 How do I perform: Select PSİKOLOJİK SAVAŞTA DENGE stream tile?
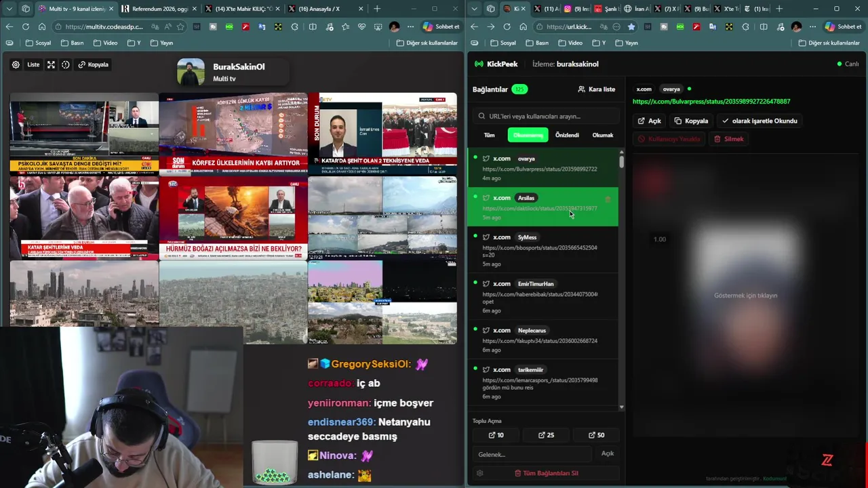(84, 134)
